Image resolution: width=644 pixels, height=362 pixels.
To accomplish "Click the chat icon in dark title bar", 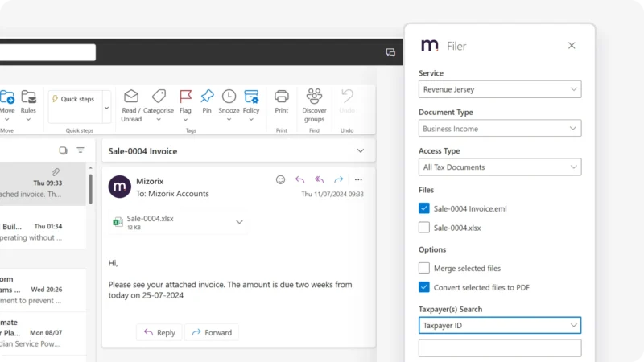I will coord(390,52).
